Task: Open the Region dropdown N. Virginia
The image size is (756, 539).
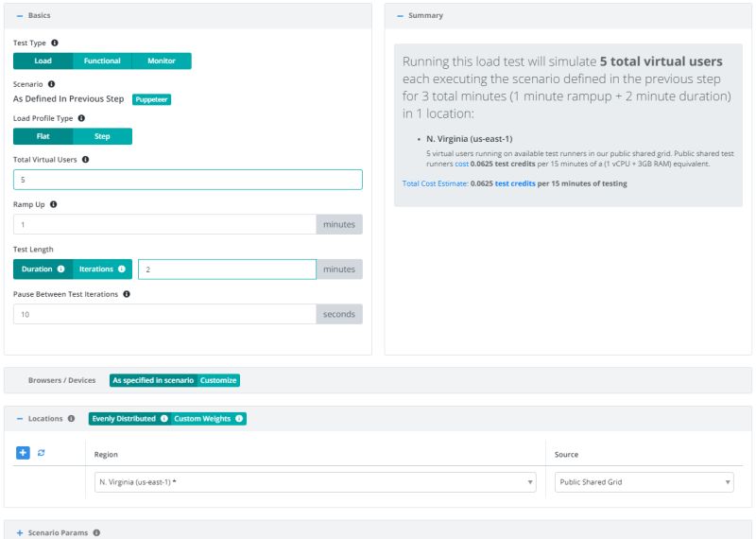Action: [x=316, y=482]
